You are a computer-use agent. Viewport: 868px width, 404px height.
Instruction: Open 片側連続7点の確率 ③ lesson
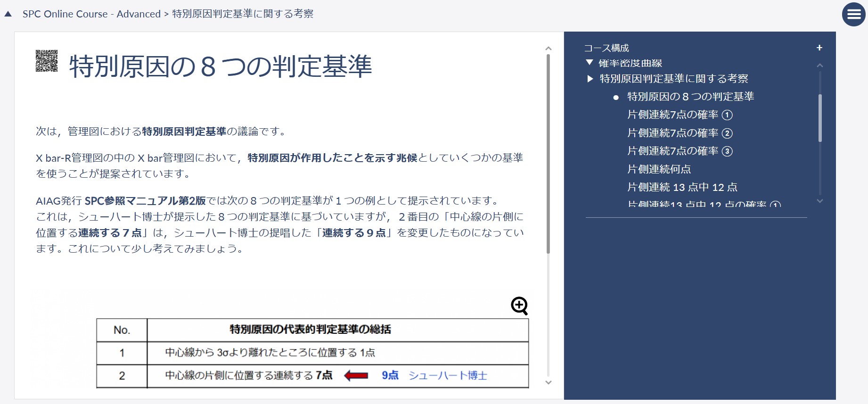pos(680,151)
